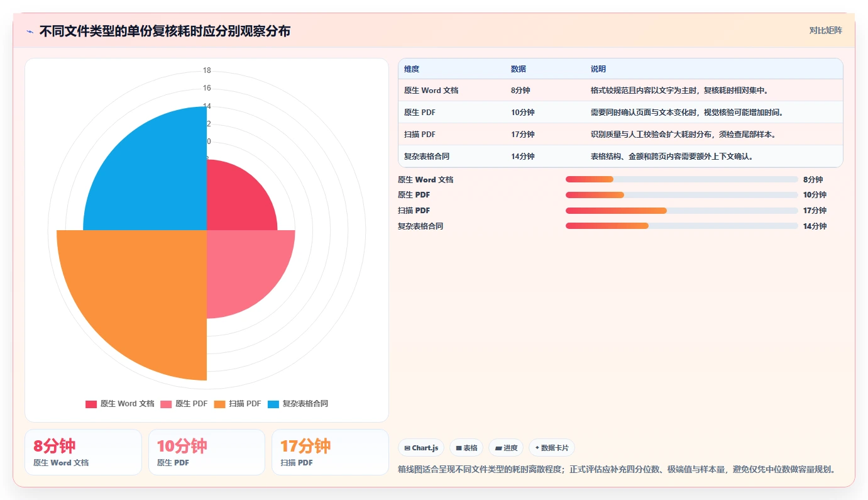Image resolution: width=868 pixels, height=500 pixels.
Task: Click the 17分钟 value beside 扫描 PDF progress bar
Action: click(815, 210)
